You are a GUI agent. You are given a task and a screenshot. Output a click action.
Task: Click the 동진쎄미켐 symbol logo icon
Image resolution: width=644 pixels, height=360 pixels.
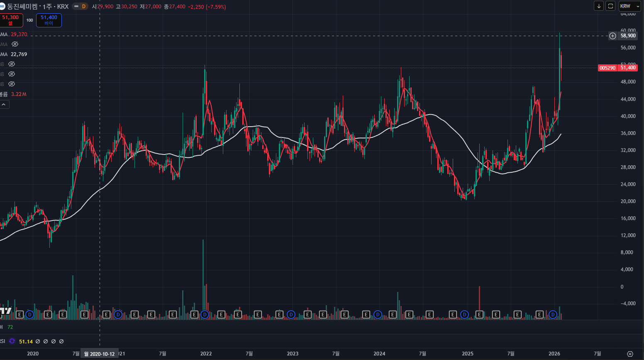(2, 6)
